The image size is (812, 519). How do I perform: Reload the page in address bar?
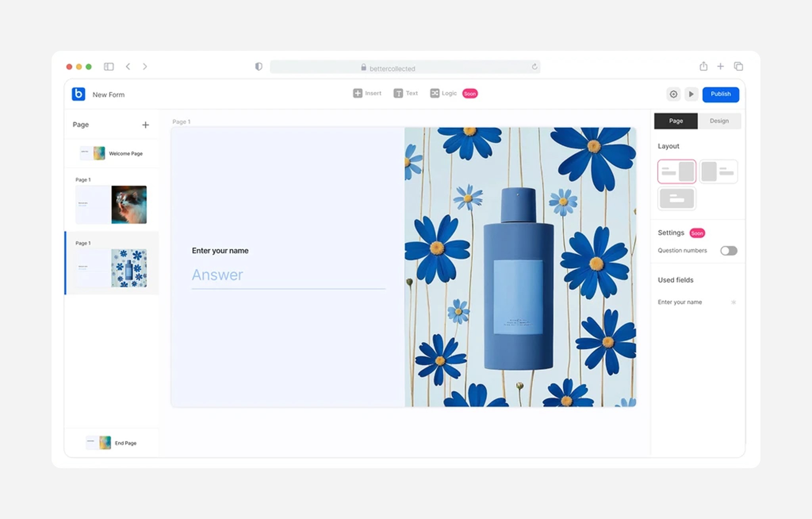pos(534,67)
